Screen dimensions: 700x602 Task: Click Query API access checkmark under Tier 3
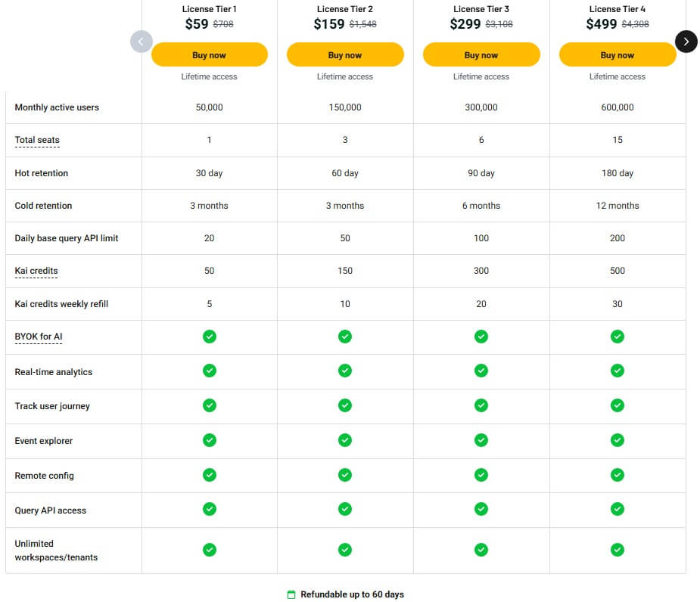click(x=481, y=510)
